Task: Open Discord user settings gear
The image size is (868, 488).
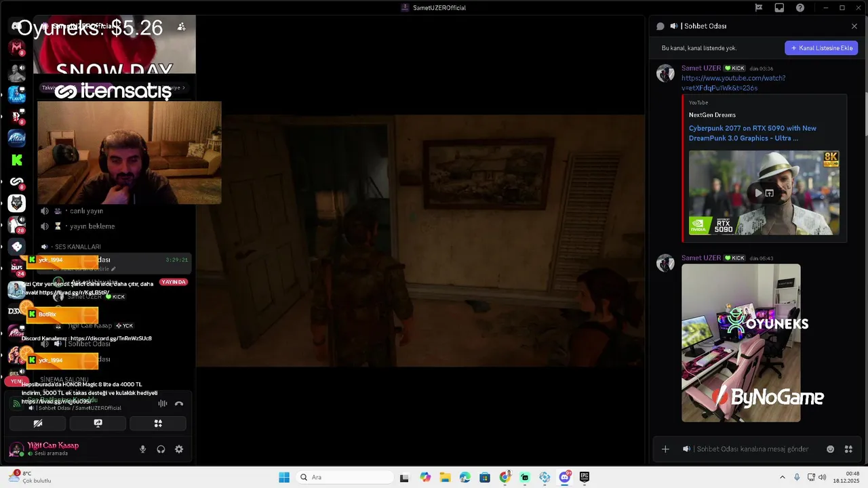Action: 179,449
